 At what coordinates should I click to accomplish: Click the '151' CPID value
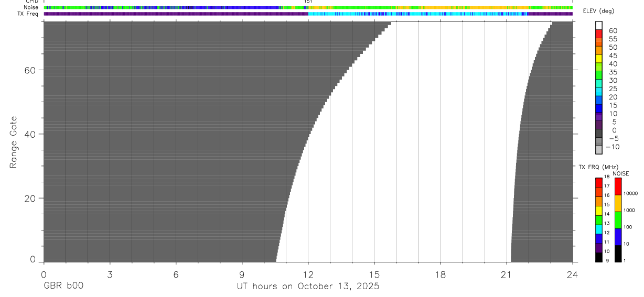click(308, 2)
